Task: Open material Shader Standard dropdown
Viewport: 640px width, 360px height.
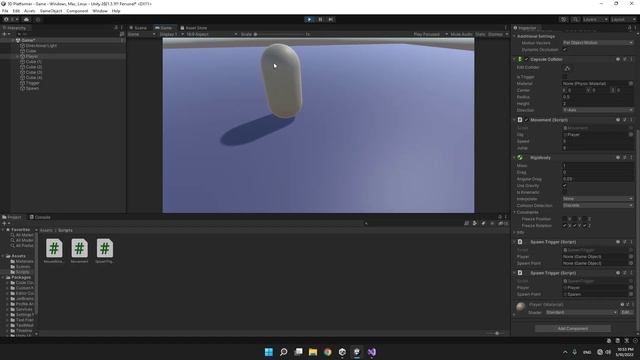Action: pyautogui.click(x=581, y=313)
